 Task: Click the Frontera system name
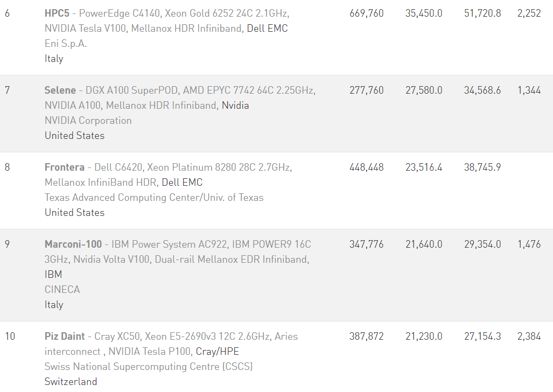64,167
